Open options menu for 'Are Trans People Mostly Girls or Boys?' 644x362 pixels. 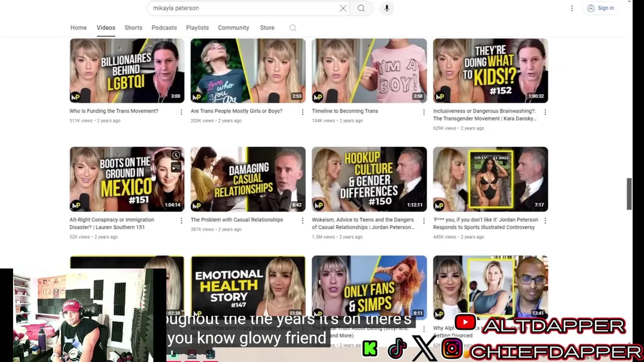[x=302, y=112]
